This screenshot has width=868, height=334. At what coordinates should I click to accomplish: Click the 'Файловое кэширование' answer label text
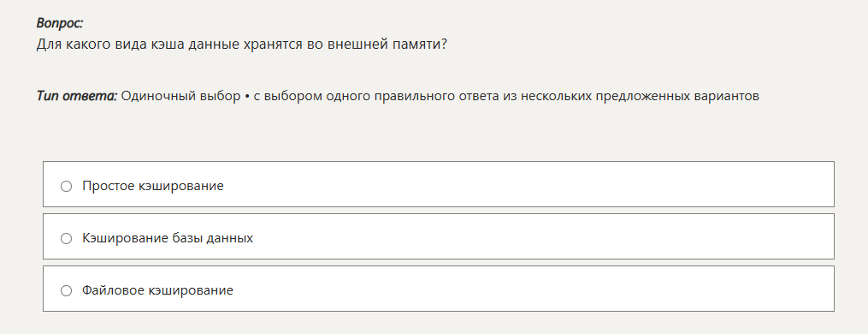157,290
